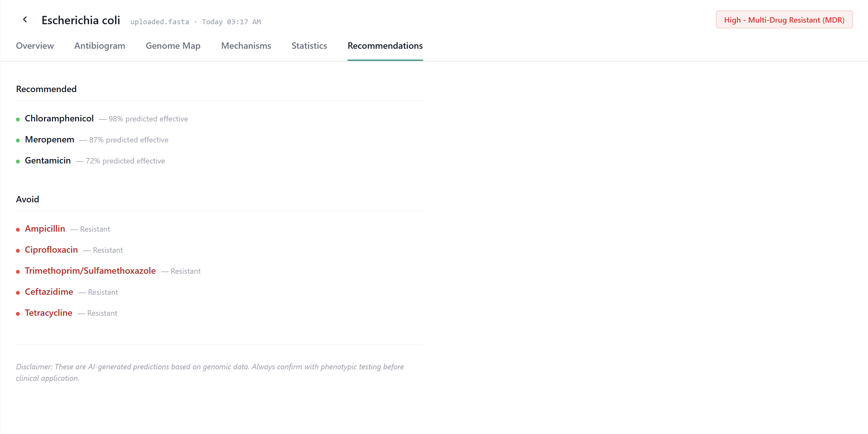This screenshot has height=434, width=868.
Task: Select Ceftazidime in Avoid list
Action: 49,292
